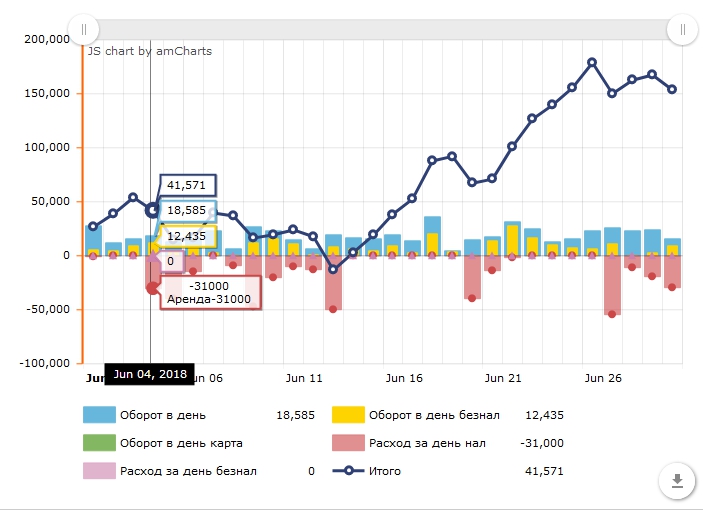Click the 18,585 blue balloon tooltip
Viewport: 703px width, 510px height.
coord(187,211)
